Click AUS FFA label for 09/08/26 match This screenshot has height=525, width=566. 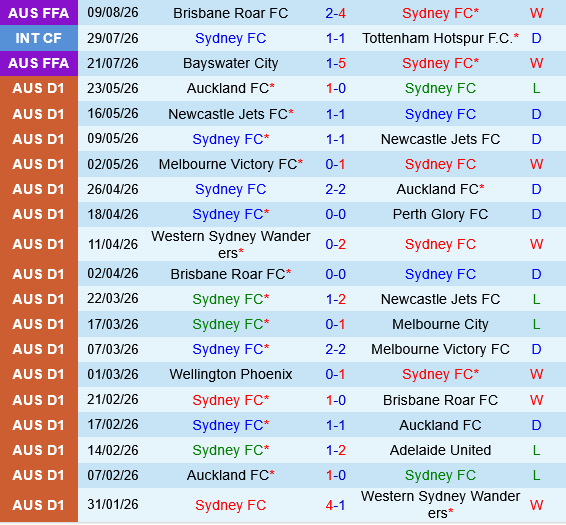point(39,13)
